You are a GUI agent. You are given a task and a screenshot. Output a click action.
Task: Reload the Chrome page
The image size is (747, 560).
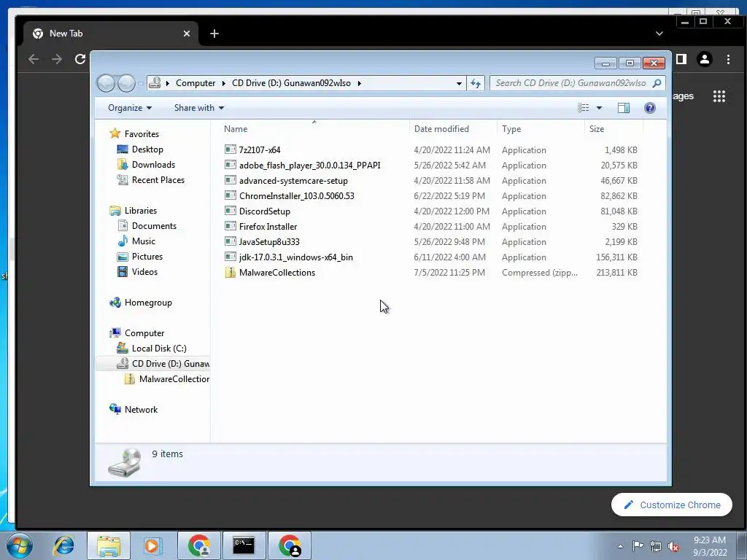80,59
